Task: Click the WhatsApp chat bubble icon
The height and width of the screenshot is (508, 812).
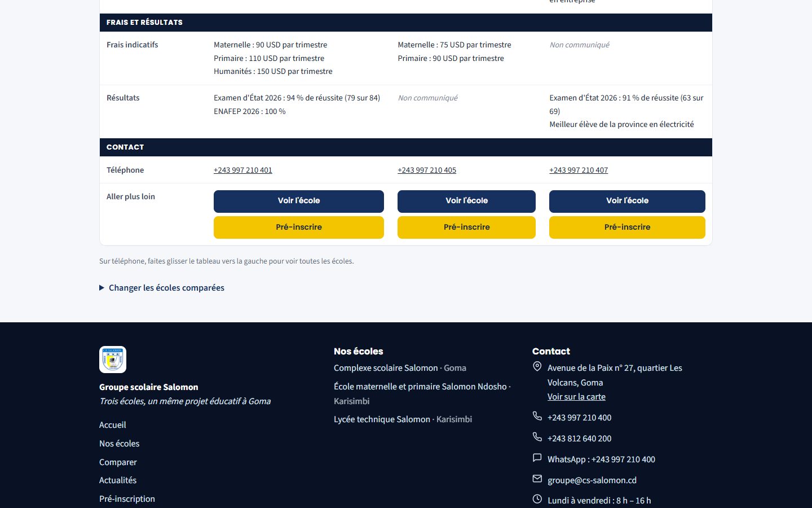Action: click(537, 458)
